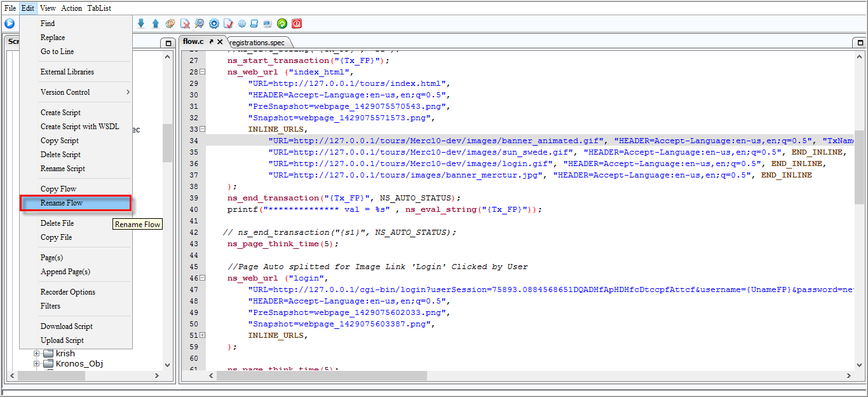Expand the Kronos_Obj tree node
Viewport: 868px width, 397px height.
coord(37,364)
